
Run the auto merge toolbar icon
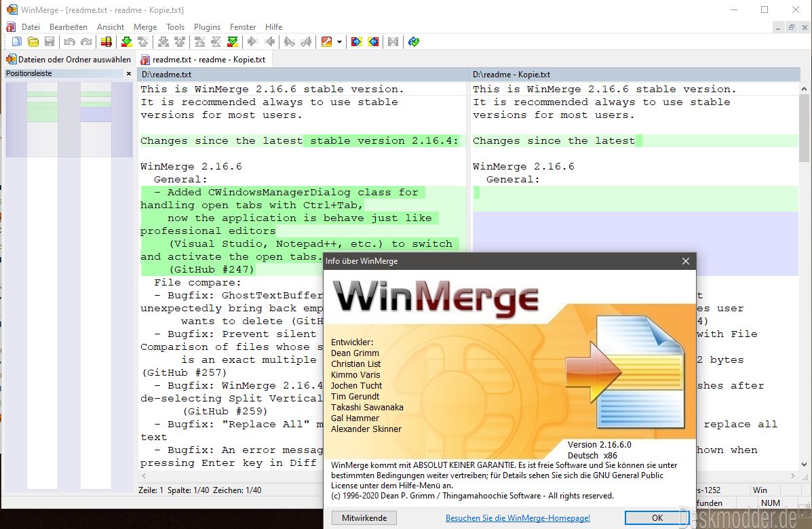[393, 42]
